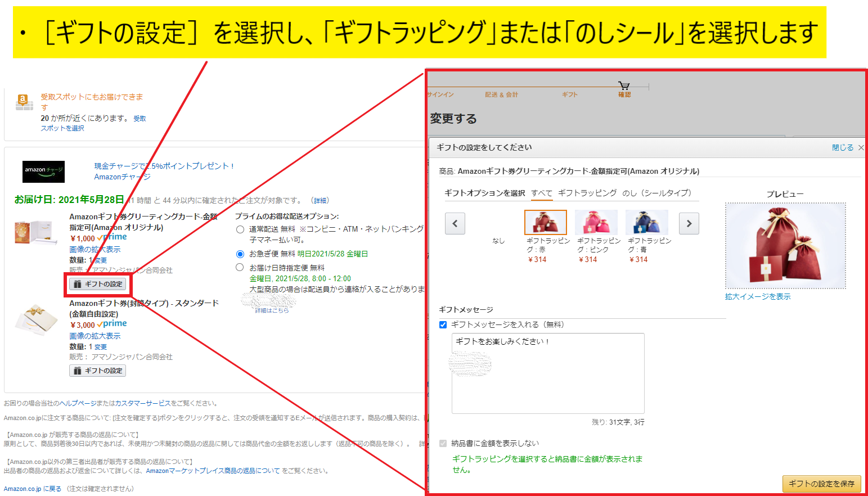This screenshot has height=496, width=868.
Task: Select the pink gift wrapping option
Action: click(596, 222)
